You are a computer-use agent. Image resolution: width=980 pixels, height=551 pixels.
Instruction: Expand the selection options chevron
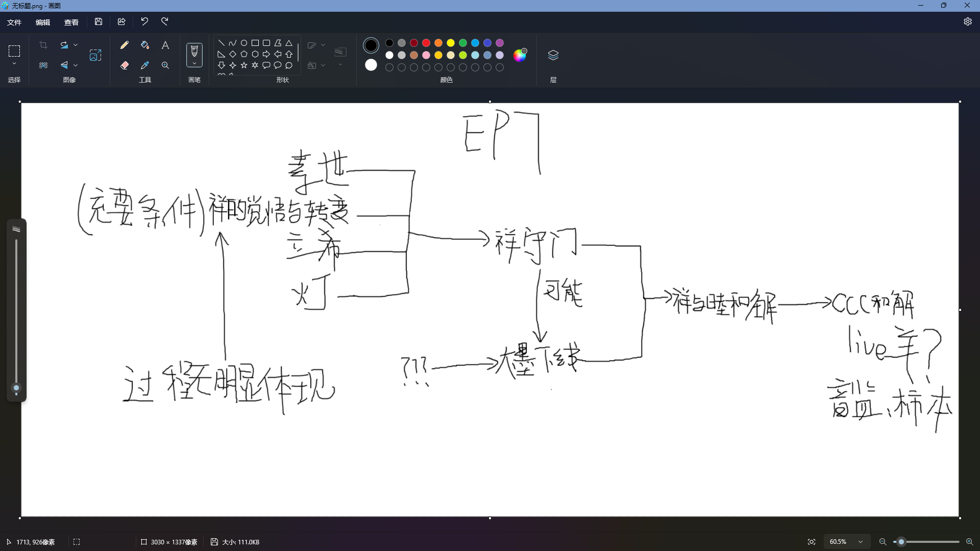tap(14, 64)
